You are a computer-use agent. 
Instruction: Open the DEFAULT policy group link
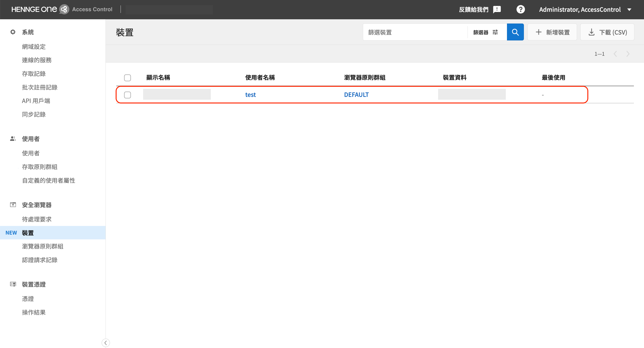[356, 95]
